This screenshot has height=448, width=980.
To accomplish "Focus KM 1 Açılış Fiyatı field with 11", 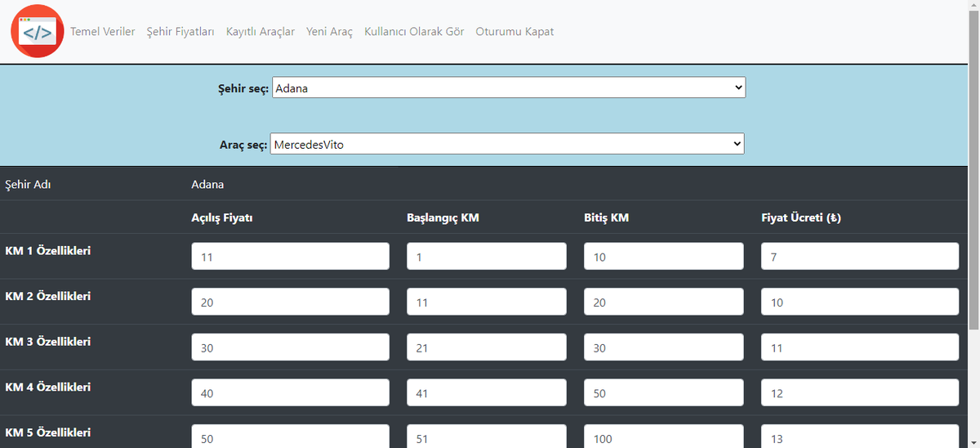I will [291, 256].
